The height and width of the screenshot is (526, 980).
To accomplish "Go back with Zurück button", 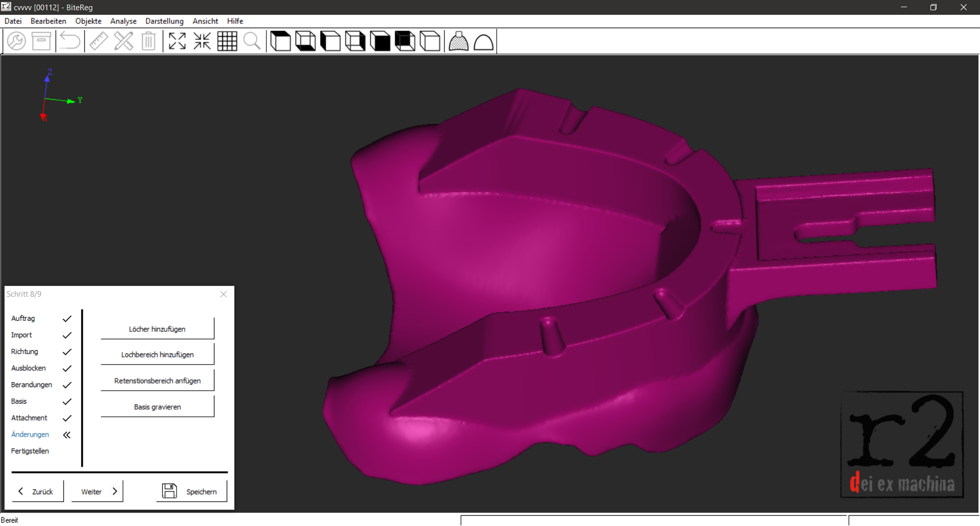I will pos(38,491).
